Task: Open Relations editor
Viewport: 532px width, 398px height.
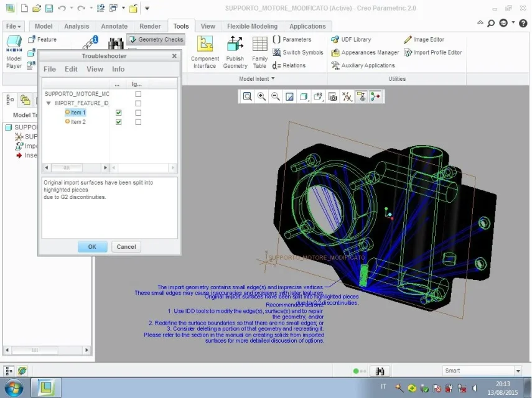Action: point(289,65)
